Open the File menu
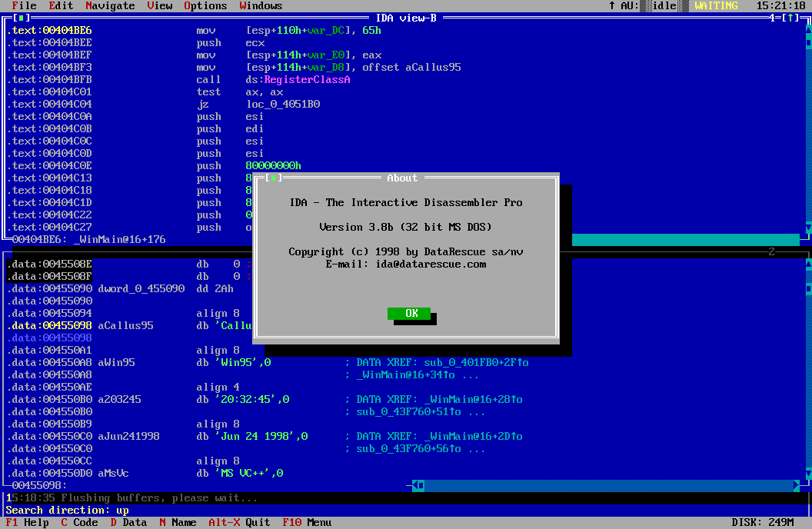This screenshot has width=812, height=529. (x=24, y=5)
